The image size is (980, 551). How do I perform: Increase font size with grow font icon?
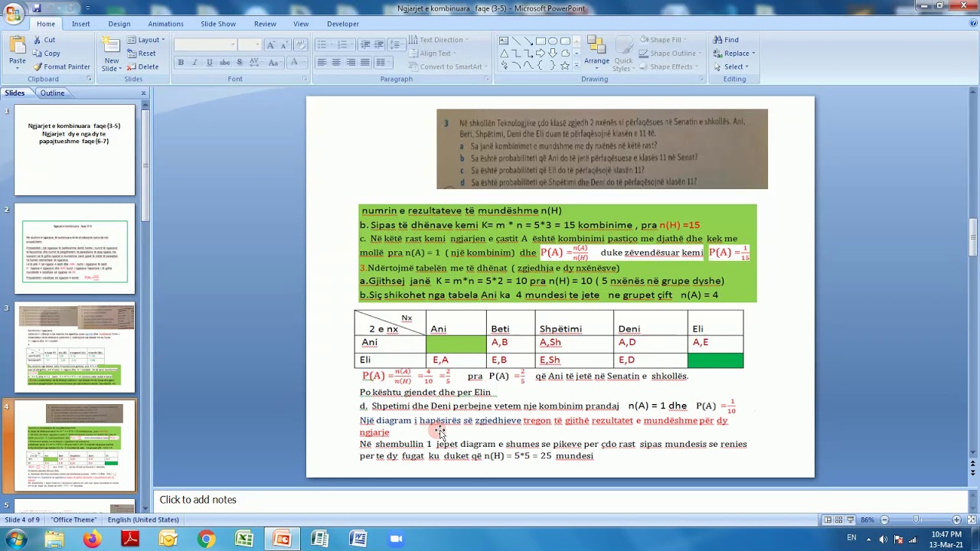click(x=271, y=45)
